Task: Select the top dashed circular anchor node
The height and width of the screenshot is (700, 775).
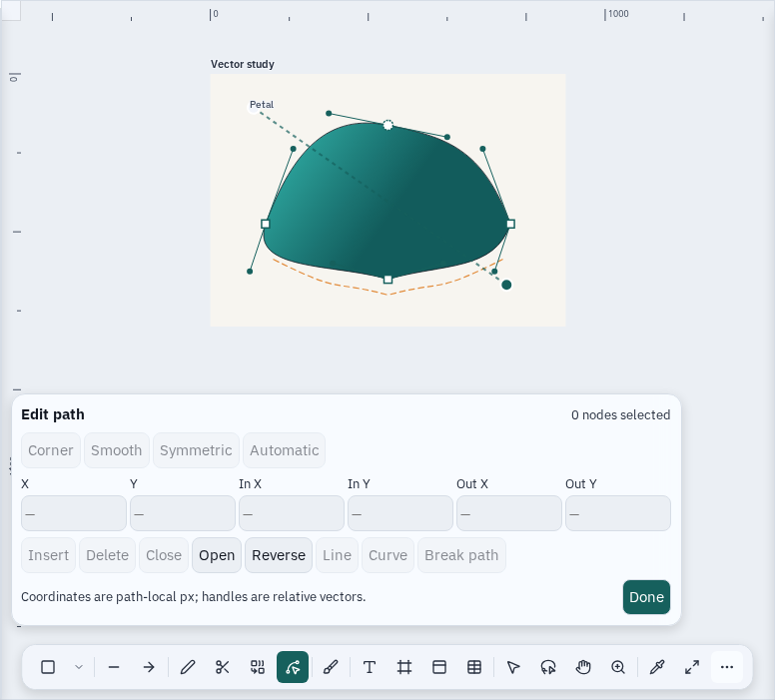Action: pos(387,125)
